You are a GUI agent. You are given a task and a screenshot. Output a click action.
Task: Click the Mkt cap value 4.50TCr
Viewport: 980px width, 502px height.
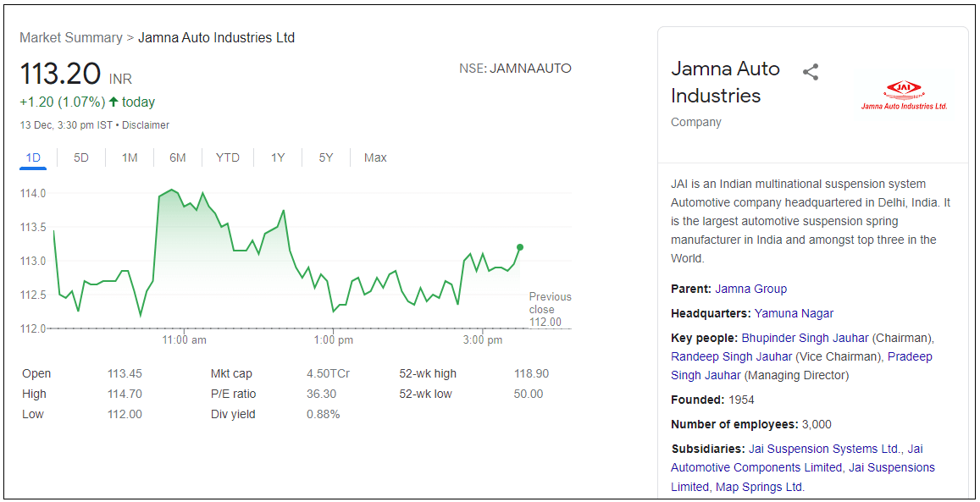328,374
